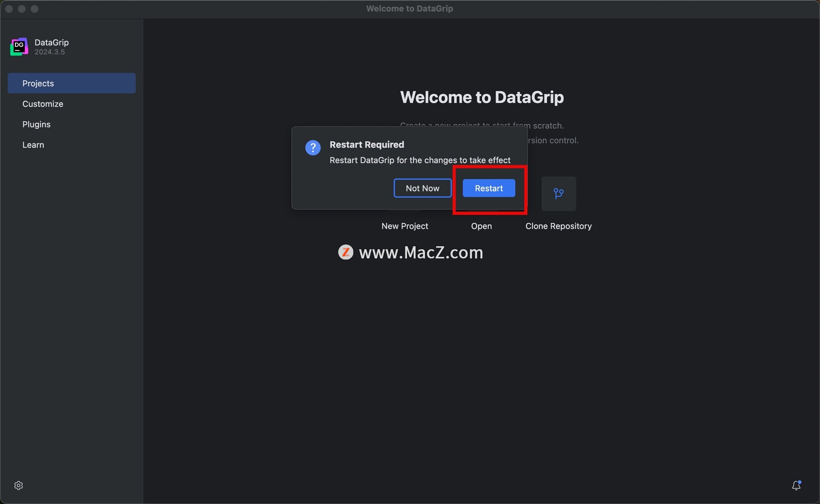This screenshot has width=820, height=504.
Task: Click the Clone Repository label
Action: pyautogui.click(x=559, y=226)
